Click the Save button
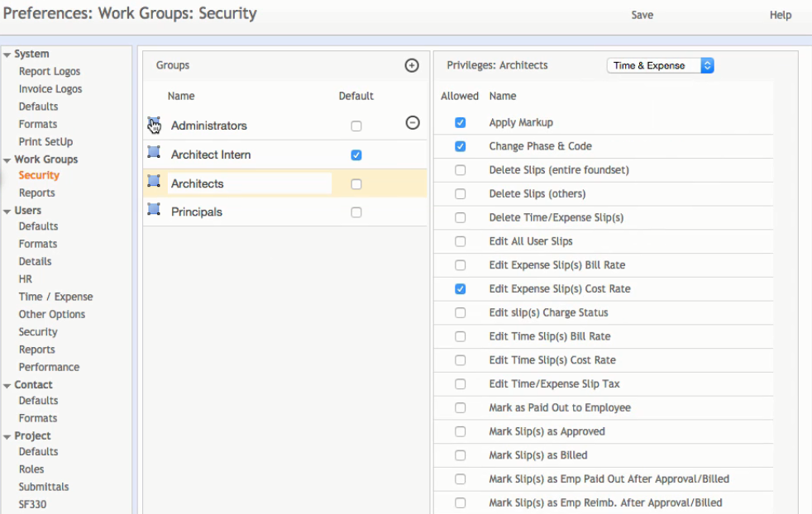 [642, 15]
